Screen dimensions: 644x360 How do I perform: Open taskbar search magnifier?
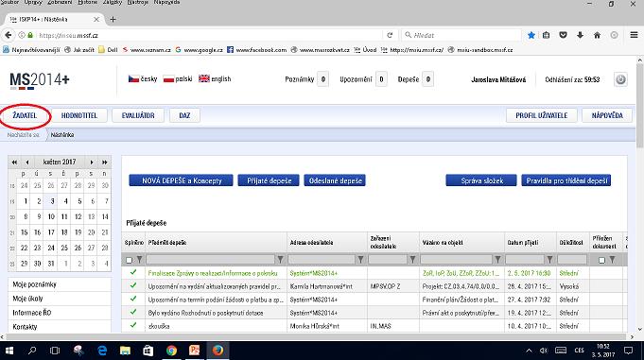pyautogui.click(x=32, y=351)
